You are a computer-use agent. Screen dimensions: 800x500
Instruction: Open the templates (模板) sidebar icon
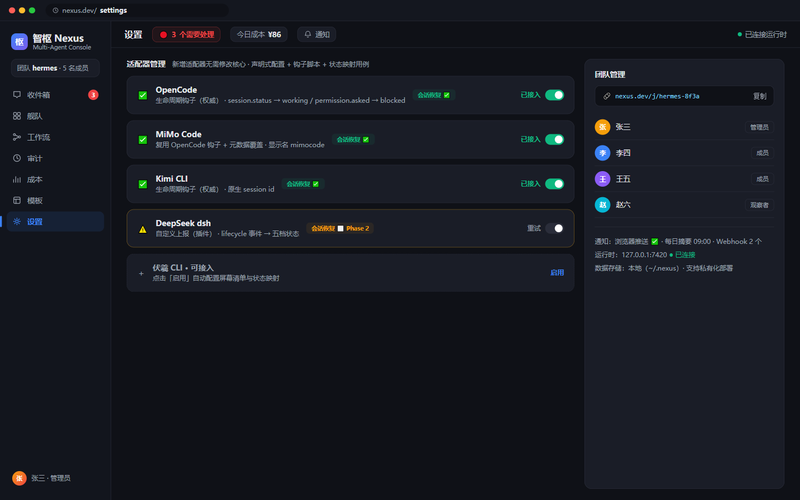17,201
